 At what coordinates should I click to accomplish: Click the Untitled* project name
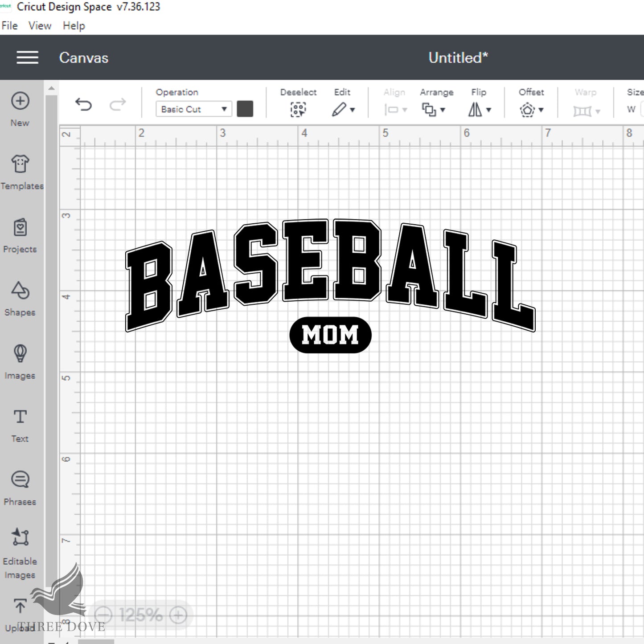458,57
